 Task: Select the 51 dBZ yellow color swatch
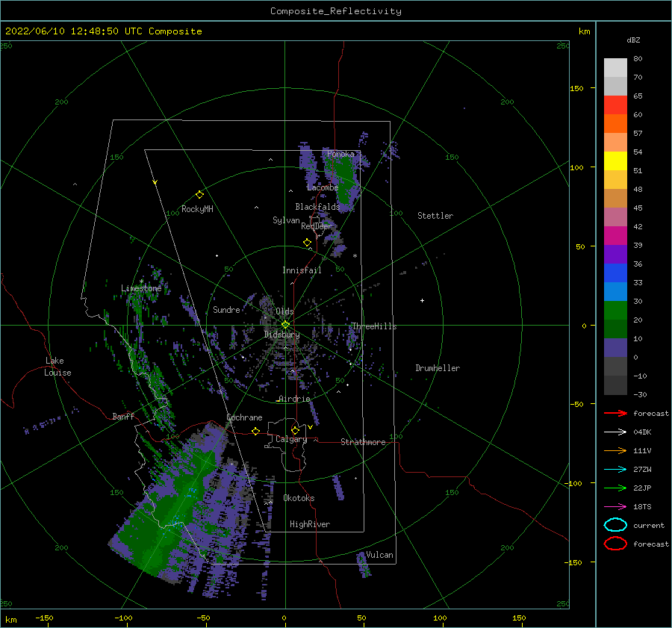615,161
